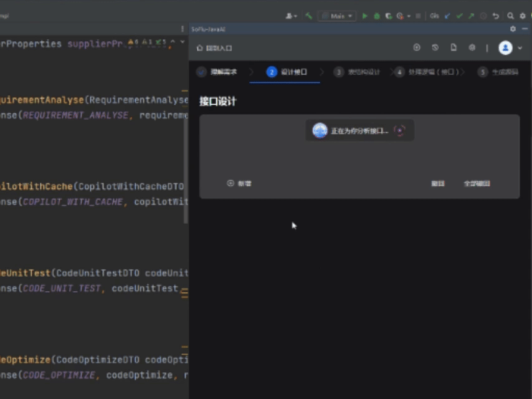Click the 接口设计 heading text
This screenshot has width=532, height=399.
click(x=218, y=101)
